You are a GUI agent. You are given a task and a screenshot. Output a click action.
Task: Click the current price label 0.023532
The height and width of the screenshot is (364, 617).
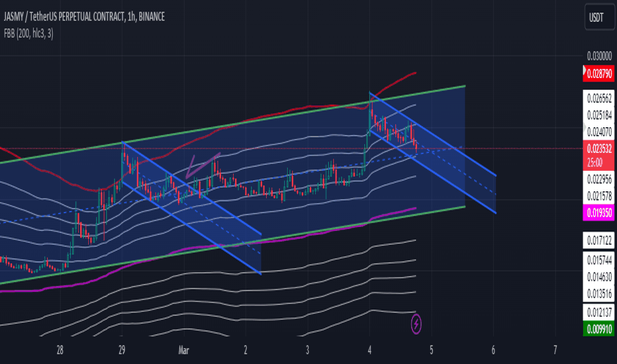pos(598,148)
